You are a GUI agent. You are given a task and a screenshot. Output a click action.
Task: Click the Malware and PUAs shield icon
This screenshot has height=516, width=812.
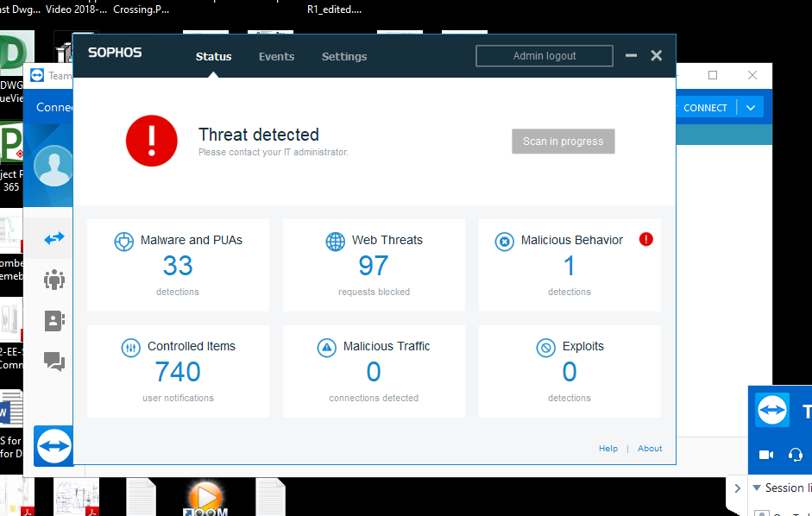click(x=123, y=242)
